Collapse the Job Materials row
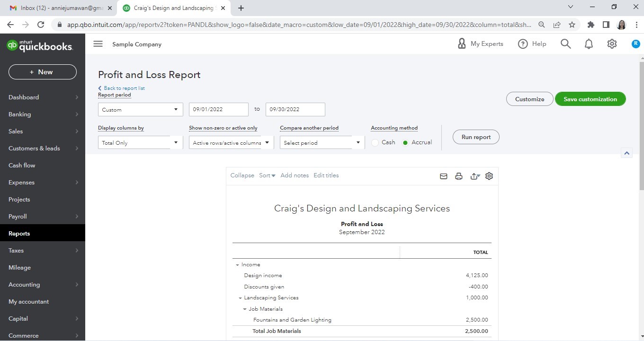Viewport: 644px width, 341px height. 245,309
